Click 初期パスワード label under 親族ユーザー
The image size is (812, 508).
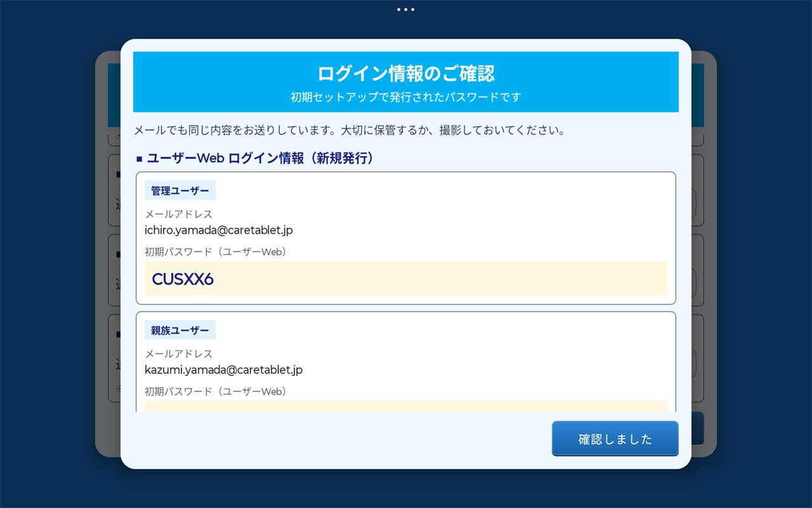[216, 392]
